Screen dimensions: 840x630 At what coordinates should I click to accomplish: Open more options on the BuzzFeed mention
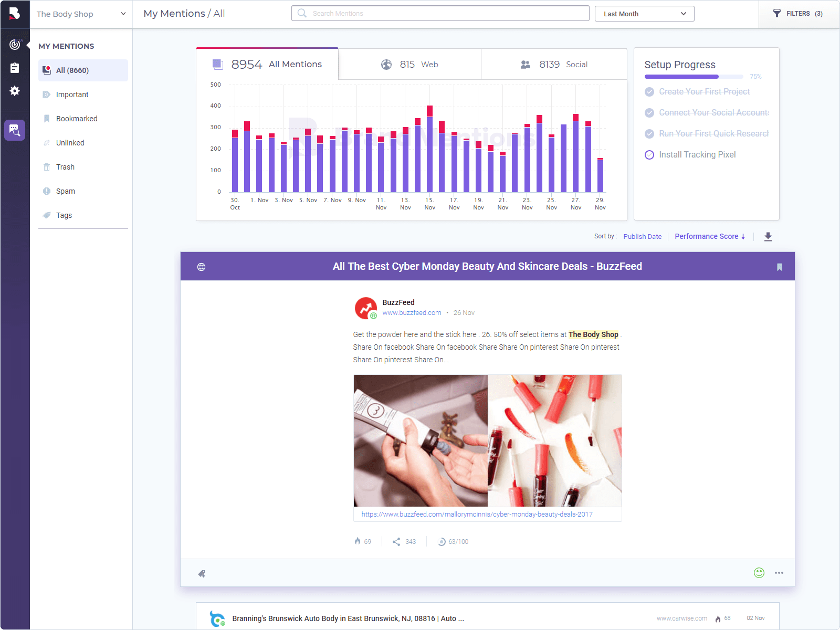(x=779, y=573)
